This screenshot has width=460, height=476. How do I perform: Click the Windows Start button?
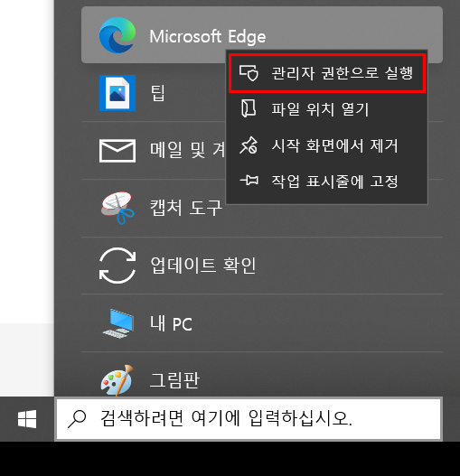pyautogui.click(x=27, y=419)
